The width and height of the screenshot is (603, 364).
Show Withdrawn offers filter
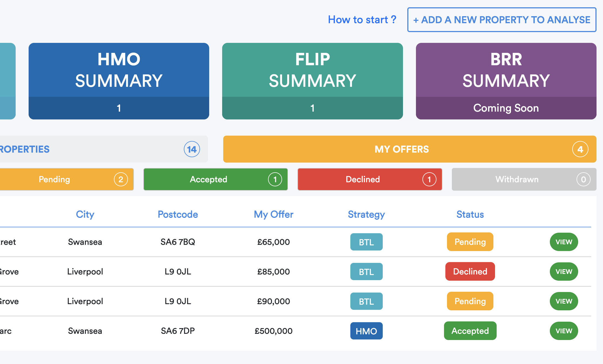point(517,179)
